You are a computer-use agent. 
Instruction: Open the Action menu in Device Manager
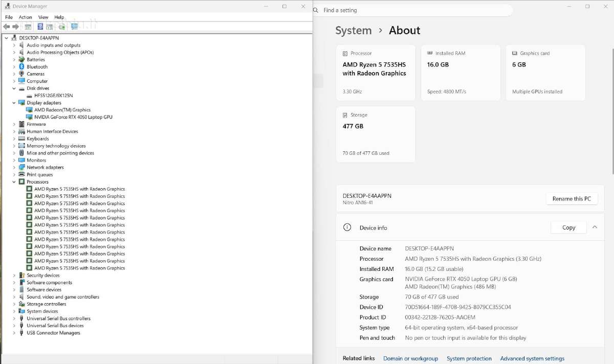(25, 17)
